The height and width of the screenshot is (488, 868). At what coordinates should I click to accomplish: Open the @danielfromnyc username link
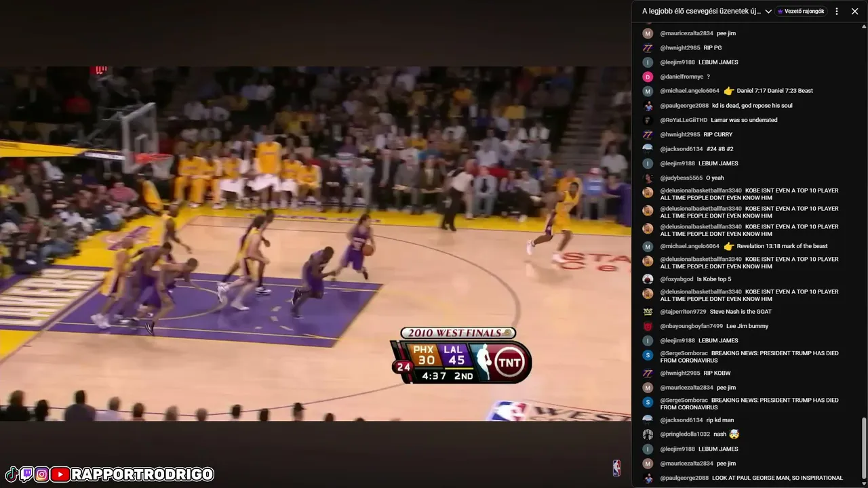[682, 77]
